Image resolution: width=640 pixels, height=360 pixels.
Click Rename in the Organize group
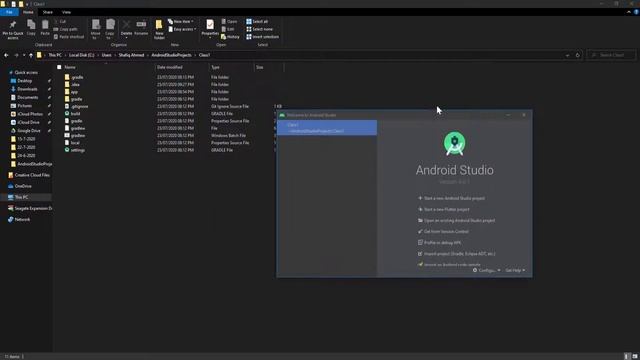click(x=141, y=28)
